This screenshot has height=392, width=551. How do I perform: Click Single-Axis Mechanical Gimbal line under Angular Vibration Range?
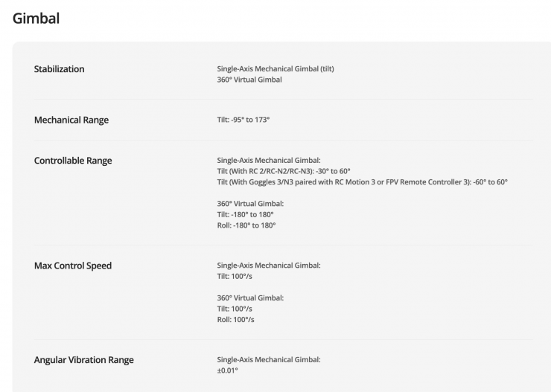pyautogui.click(x=268, y=360)
